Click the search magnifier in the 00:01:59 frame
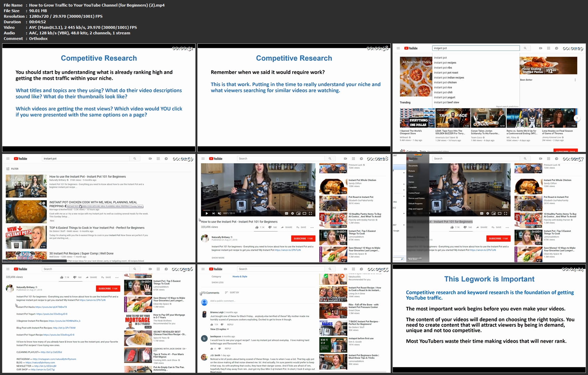588x375 pixels. click(x=135, y=159)
